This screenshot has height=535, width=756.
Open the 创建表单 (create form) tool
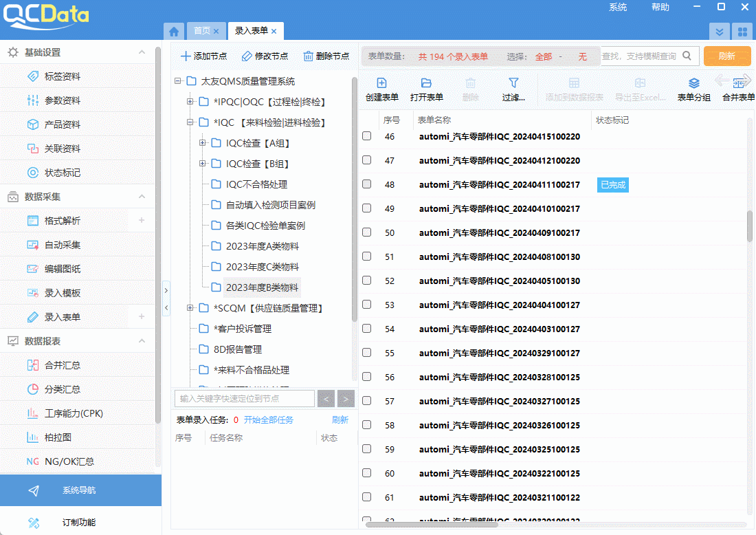click(382, 89)
